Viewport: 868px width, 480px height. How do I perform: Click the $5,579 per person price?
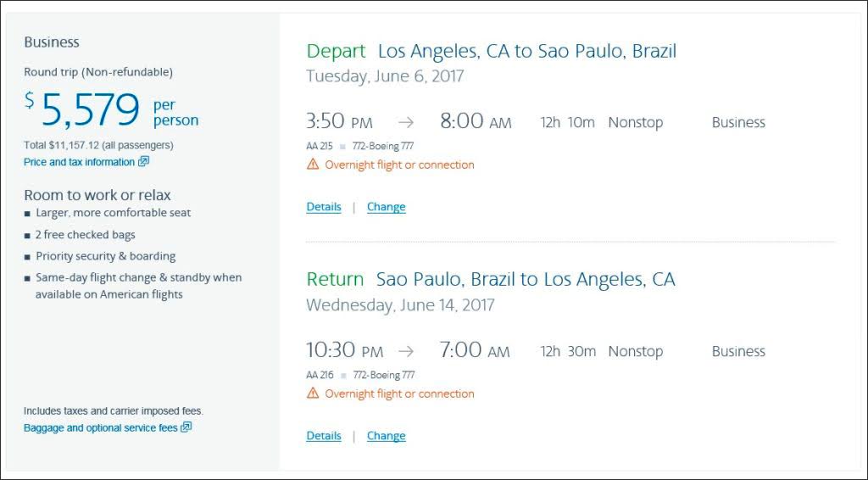click(x=91, y=110)
